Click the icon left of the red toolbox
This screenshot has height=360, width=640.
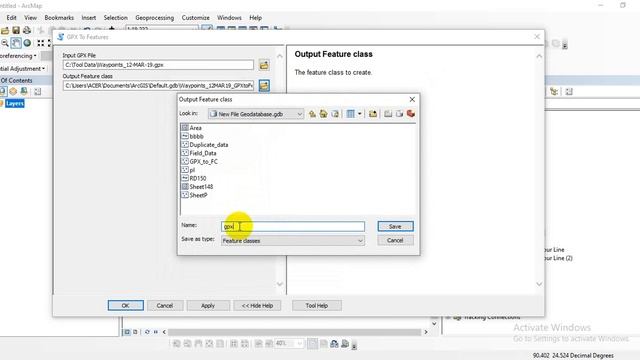[x=399, y=114]
